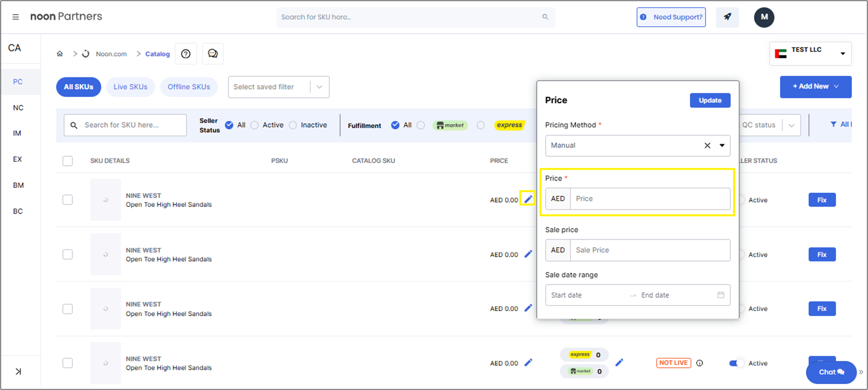Click the Fix button in the second SKU row
Viewport: 868px width, 390px height.
[822, 254]
